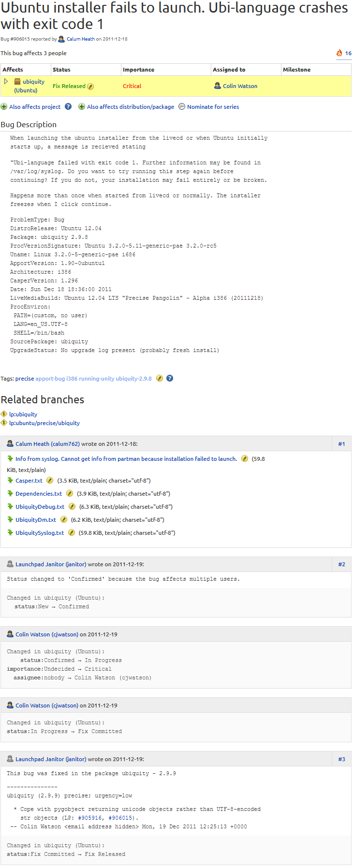The image size is (353, 868).
Task: Download the Casper.txt attachment
Action: (29, 481)
